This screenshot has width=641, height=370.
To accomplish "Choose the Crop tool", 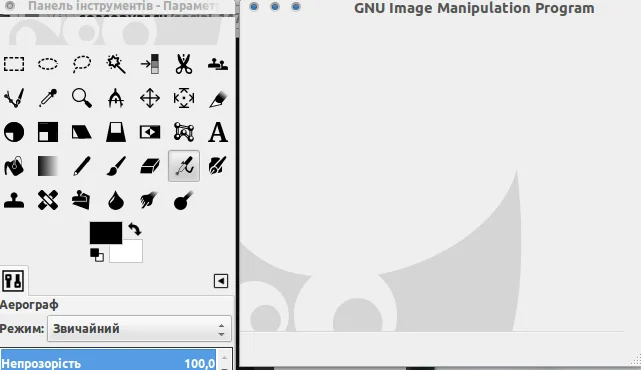I will (x=217, y=99).
